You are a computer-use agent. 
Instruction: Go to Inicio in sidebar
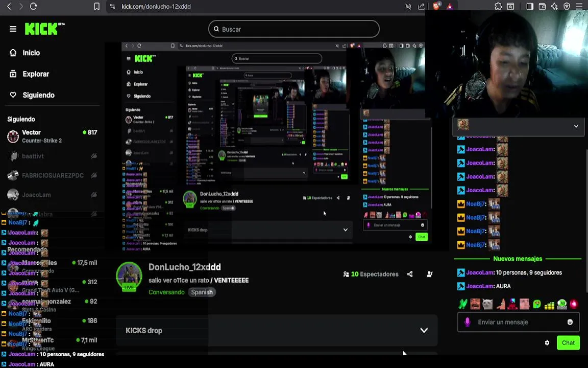(x=31, y=53)
